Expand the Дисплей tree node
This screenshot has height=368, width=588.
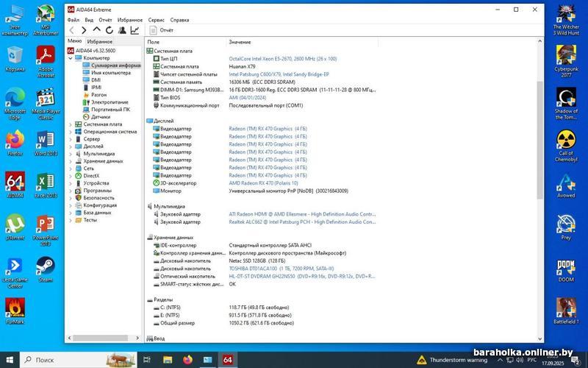(71, 146)
